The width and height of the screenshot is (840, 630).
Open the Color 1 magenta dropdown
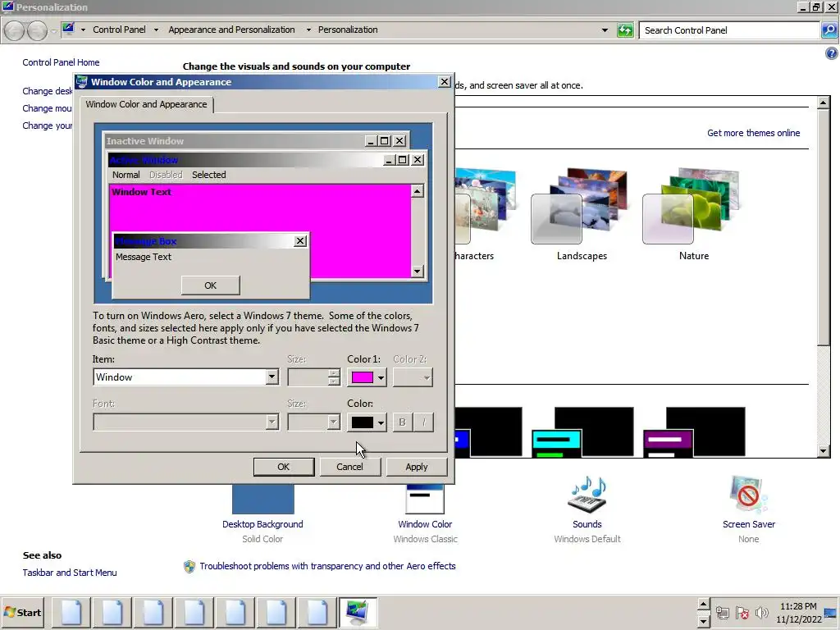click(x=381, y=377)
